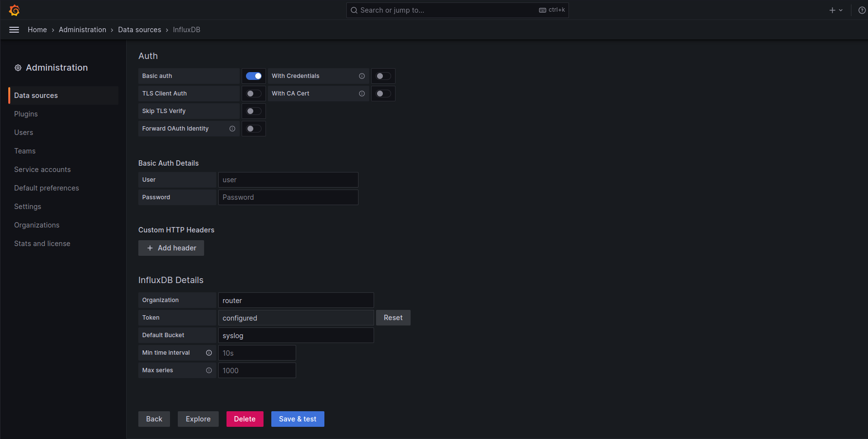Click the Grafana logo icon
The width and height of the screenshot is (868, 439).
click(x=14, y=10)
